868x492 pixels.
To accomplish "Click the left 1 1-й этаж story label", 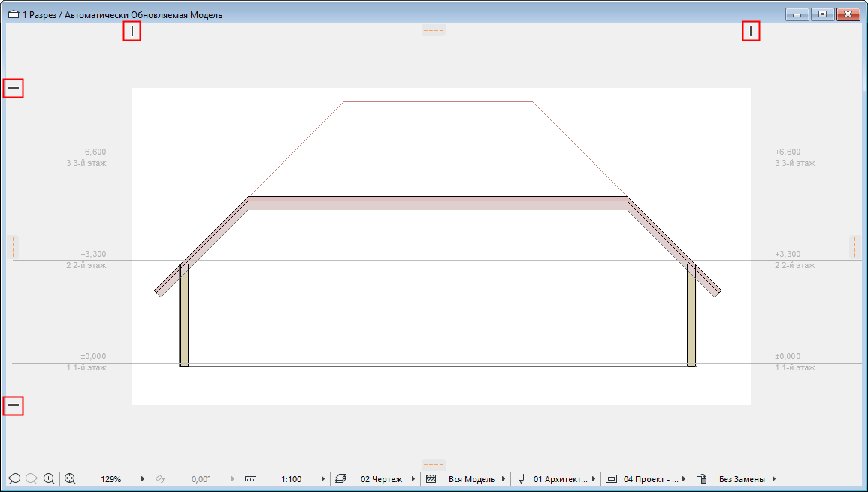I will pyautogui.click(x=86, y=367).
